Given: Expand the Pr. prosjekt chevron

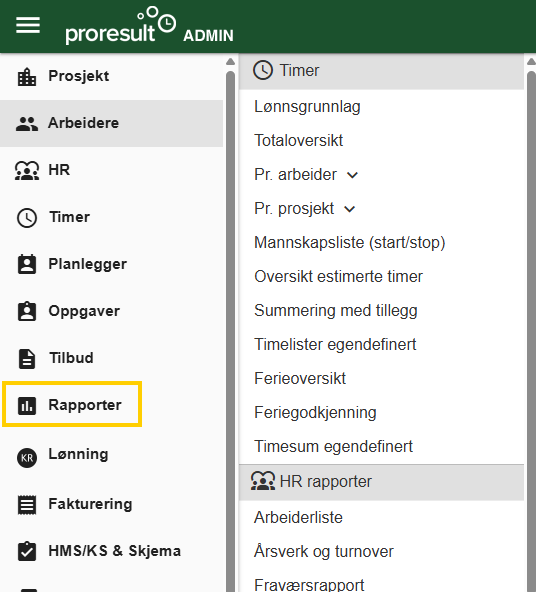Looking at the screenshot, I should coord(350,209).
